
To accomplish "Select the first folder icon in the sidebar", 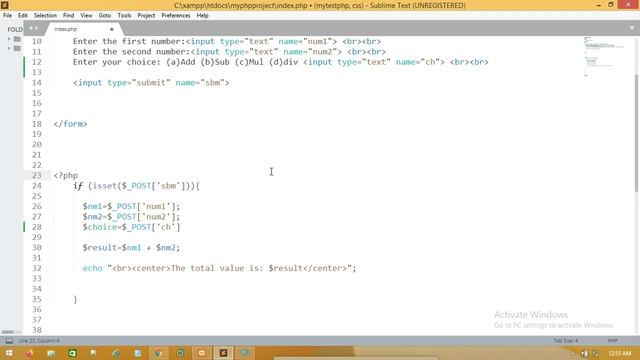I will click(x=17, y=39).
